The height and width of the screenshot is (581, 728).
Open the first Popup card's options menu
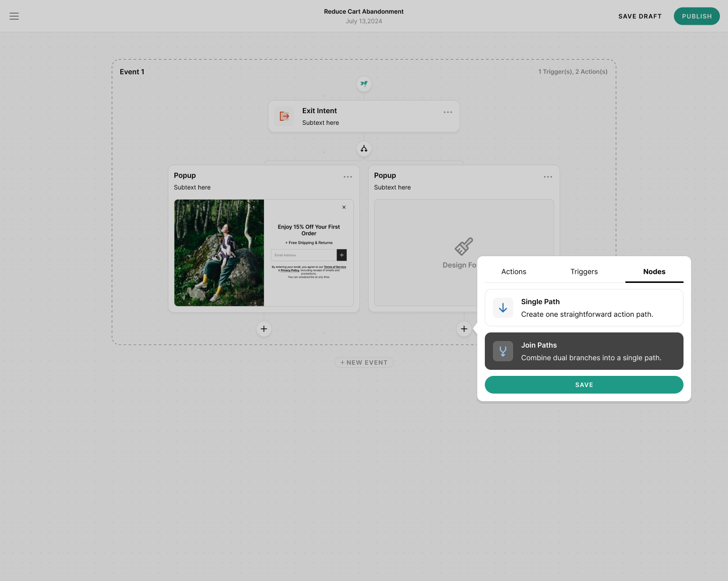[x=348, y=177]
